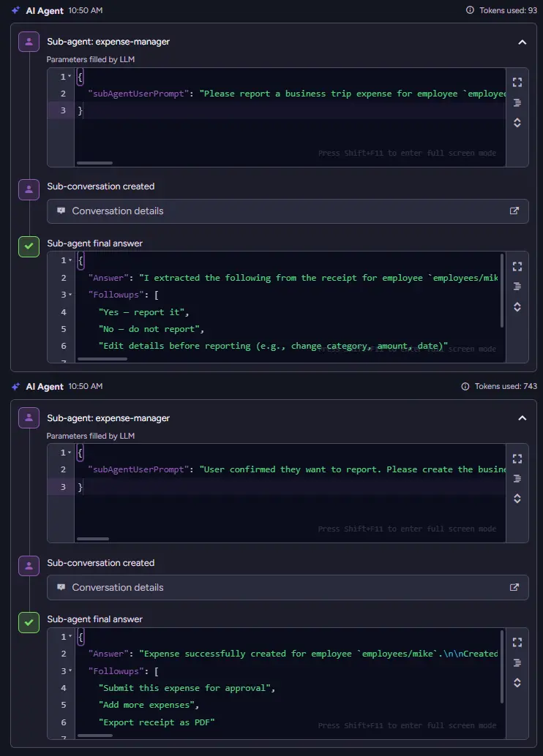Collapse the second expense-manager sub-agent section

[522, 418]
